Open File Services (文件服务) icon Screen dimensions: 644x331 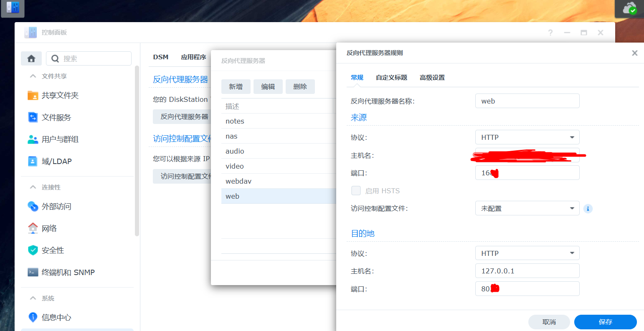(x=33, y=117)
